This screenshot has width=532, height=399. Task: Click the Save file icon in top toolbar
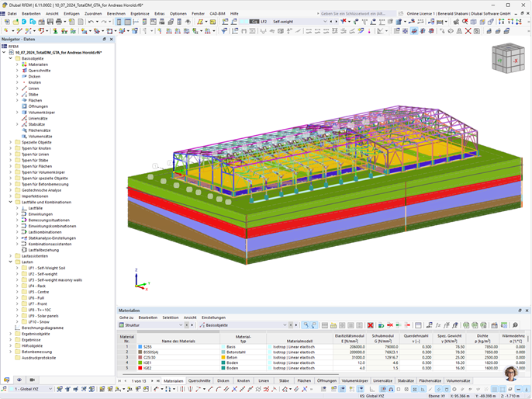tap(50, 22)
